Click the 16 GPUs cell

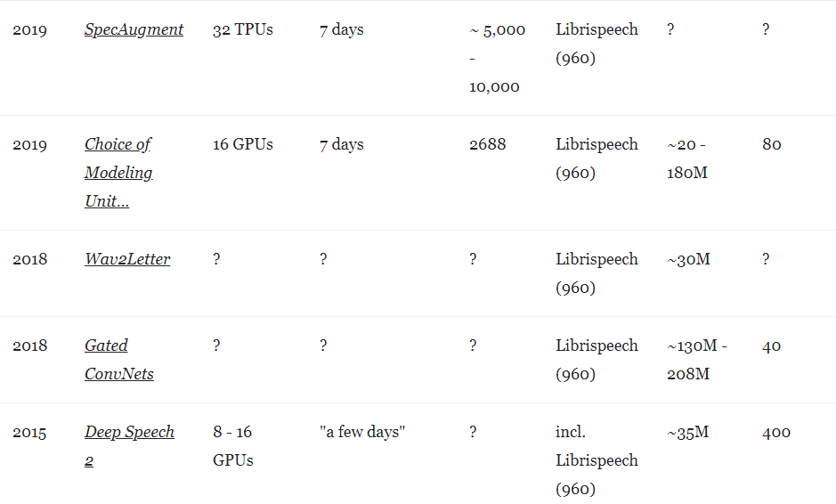tap(242, 144)
